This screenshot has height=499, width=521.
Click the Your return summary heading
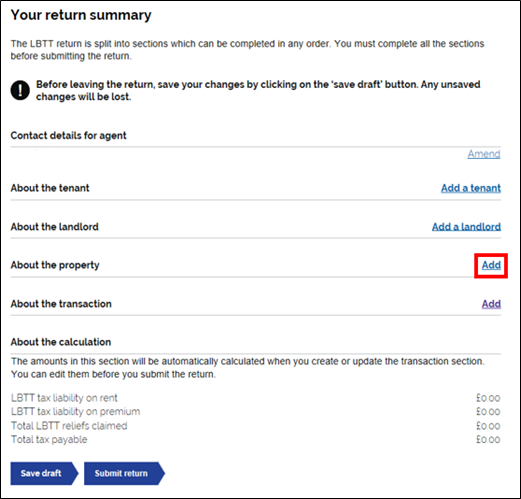pyautogui.click(x=81, y=15)
